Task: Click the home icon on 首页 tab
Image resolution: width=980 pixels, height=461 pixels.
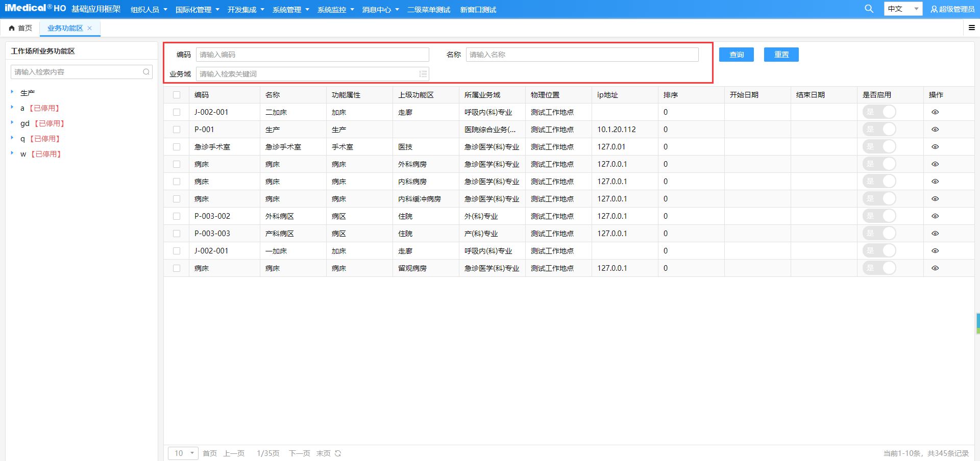Action: point(12,28)
